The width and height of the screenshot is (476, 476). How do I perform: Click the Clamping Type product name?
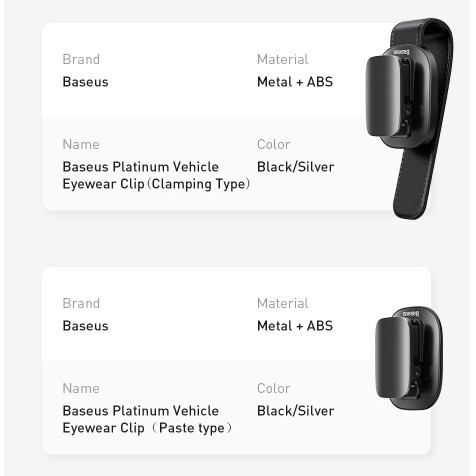(x=156, y=175)
